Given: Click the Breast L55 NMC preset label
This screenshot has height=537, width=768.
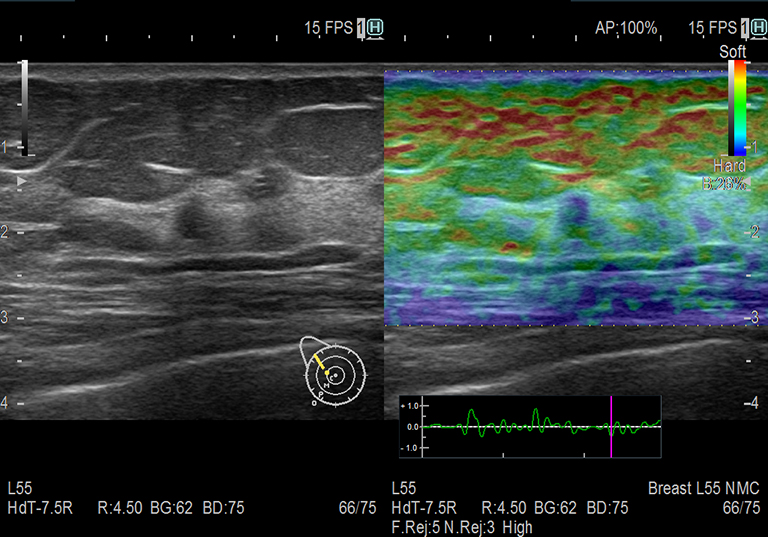Looking at the screenshot, I should click(704, 489).
